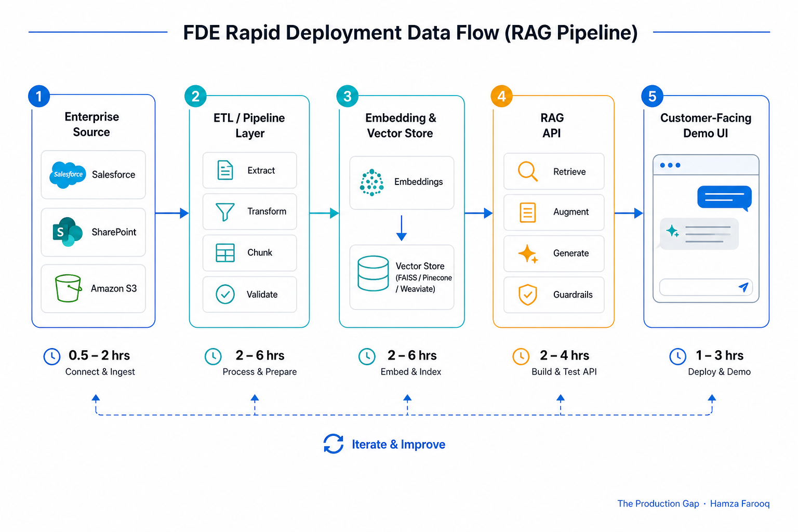The width and height of the screenshot is (798, 532).
Task: Select the Build & Test API caption
Action: (564, 372)
